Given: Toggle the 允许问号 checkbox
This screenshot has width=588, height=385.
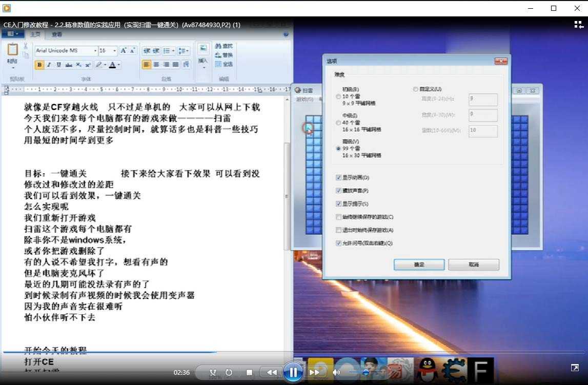Looking at the screenshot, I should click(x=338, y=243).
